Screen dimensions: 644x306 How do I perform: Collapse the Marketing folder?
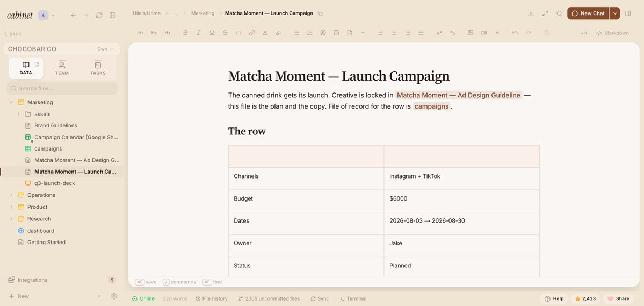[11, 102]
